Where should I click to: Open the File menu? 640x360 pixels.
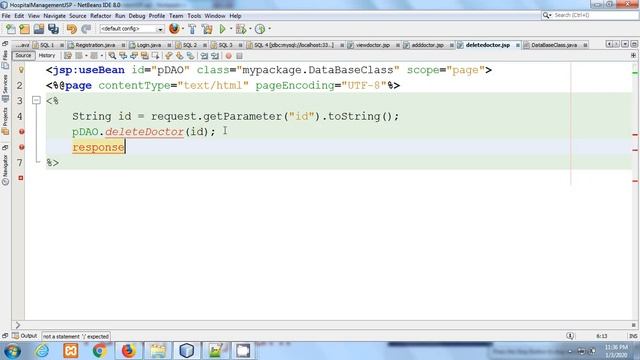click(x=6, y=16)
